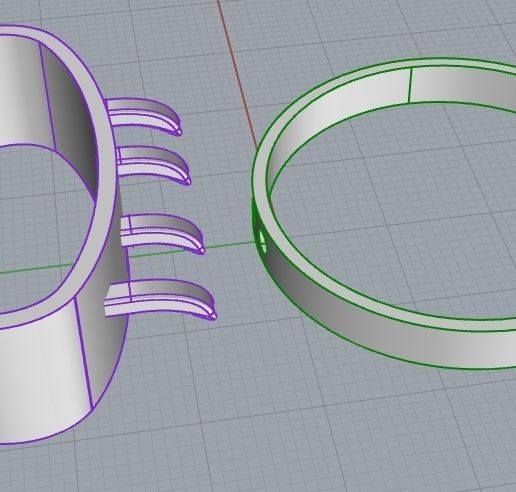
Task: Click the inner seam line inside the purple cylinder
Action: (x=47, y=93)
